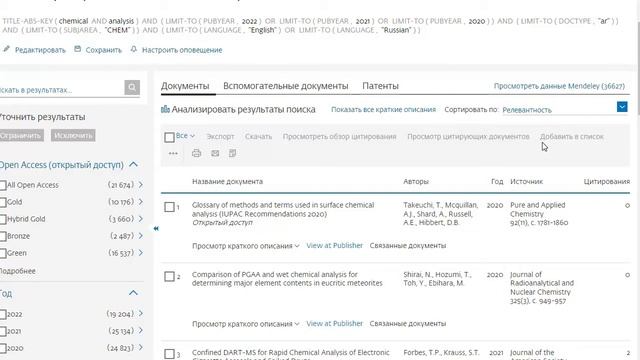Collapse the Год year filter section
The width and height of the screenshot is (640, 360).
pos(133,293)
